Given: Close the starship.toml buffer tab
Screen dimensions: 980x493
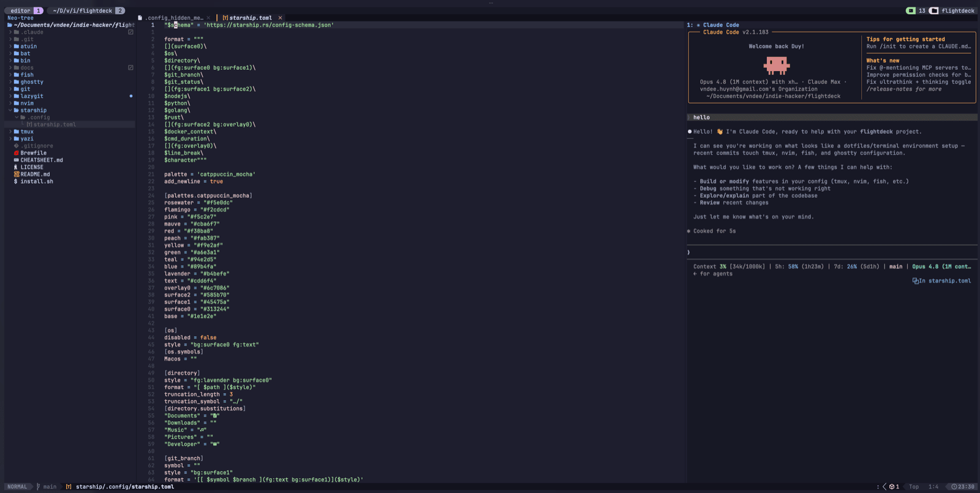Looking at the screenshot, I should pos(280,18).
